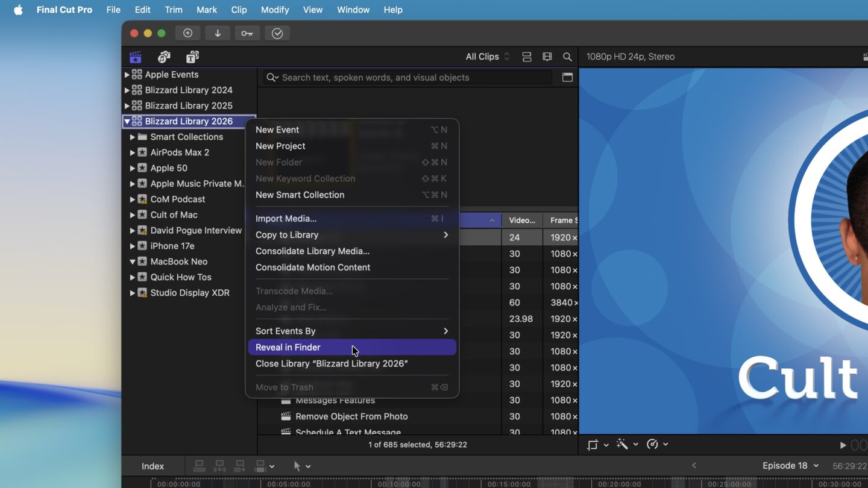This screenshot has width=868, height=488.
Task: Open the File menu
Action: (x=113, y=10)
